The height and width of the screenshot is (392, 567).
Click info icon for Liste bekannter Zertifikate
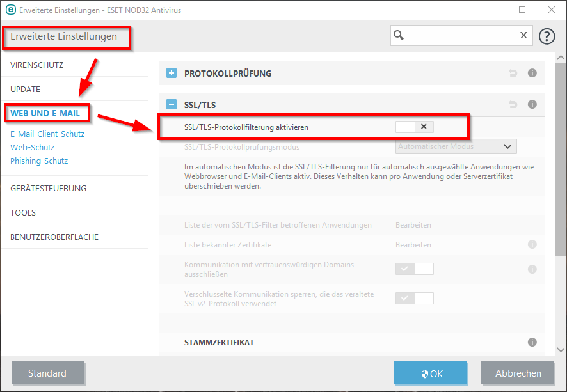coord(532,244)
